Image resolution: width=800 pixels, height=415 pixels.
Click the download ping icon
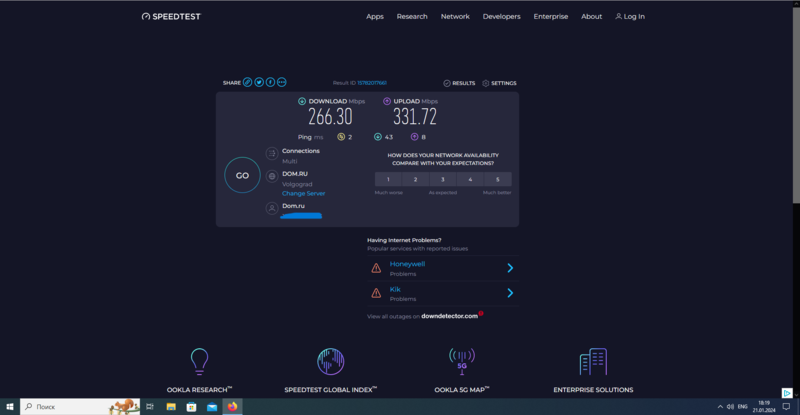click(378, 137)
